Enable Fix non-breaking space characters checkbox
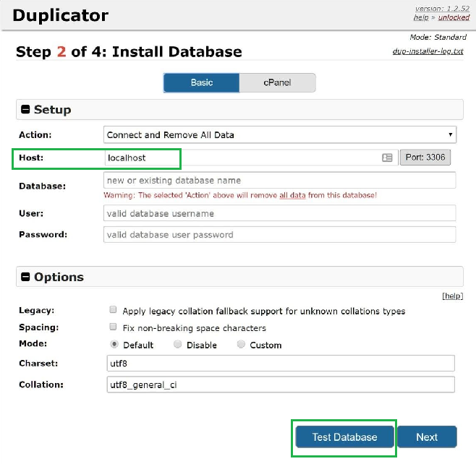Image resolution: width=476 pixels, height=464 pixels. coord(113,327)
